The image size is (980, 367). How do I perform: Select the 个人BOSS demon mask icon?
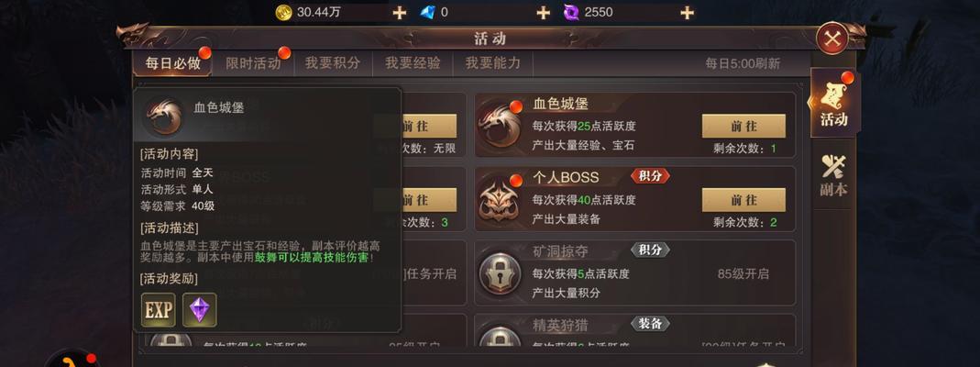pos(498,199)
